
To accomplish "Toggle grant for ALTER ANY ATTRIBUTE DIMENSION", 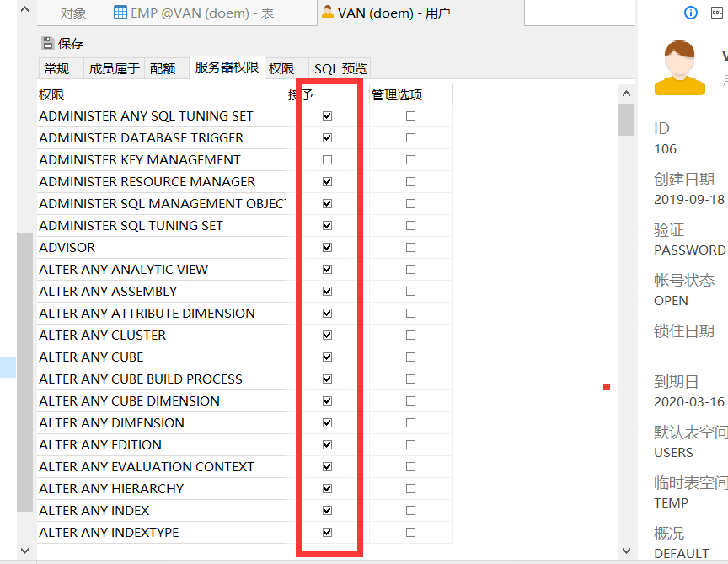I will point(327,313).
